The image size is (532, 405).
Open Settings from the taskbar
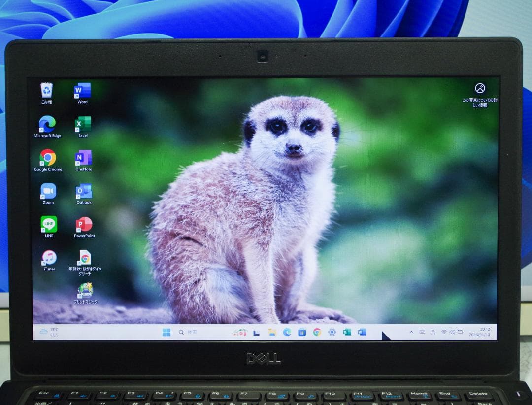[x=332, y=332]
